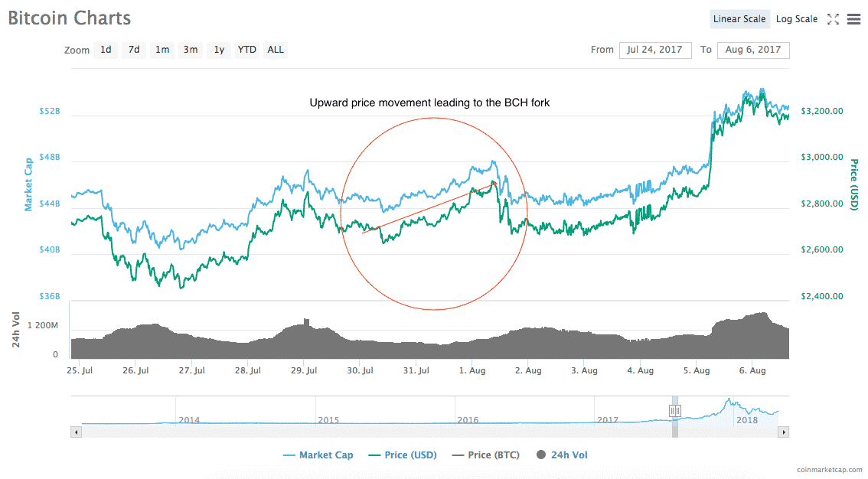Screen dimensions: 868x479
Task: Click the navigator right scroll arrow
Action: coord(783,432)
